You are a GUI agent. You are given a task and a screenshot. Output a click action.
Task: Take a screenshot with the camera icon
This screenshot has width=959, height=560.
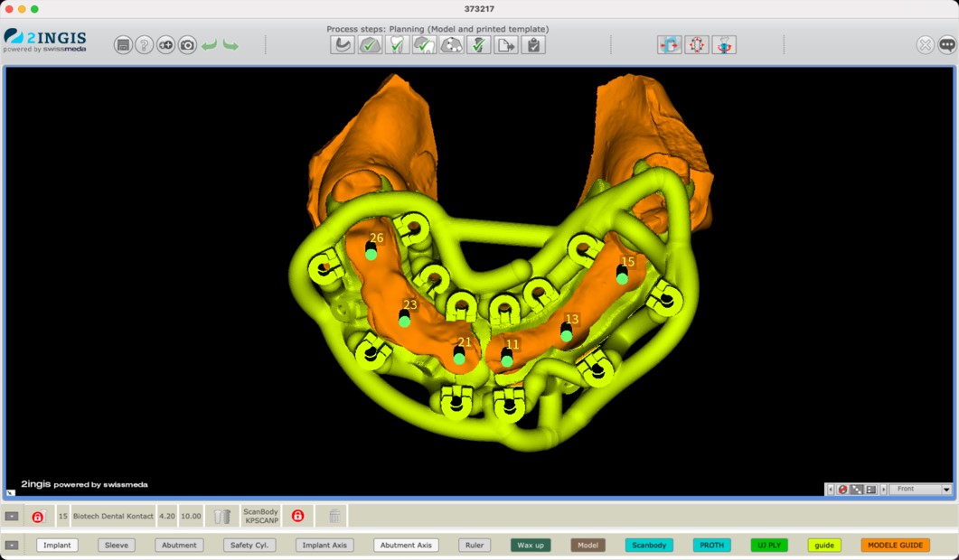[x=187, y=44]
